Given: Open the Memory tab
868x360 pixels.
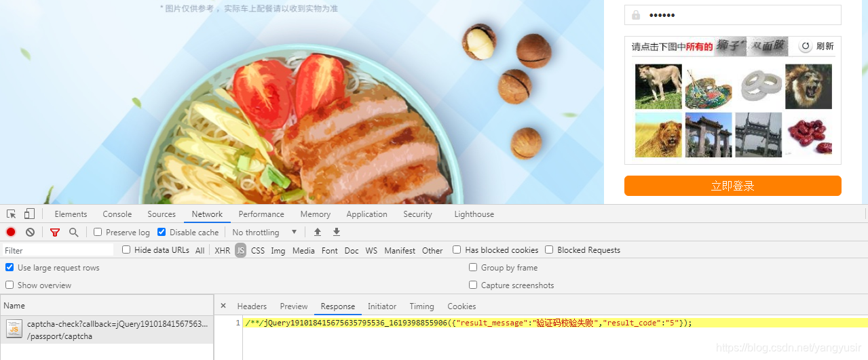Looking at the screenshot, I should [316, 214].
